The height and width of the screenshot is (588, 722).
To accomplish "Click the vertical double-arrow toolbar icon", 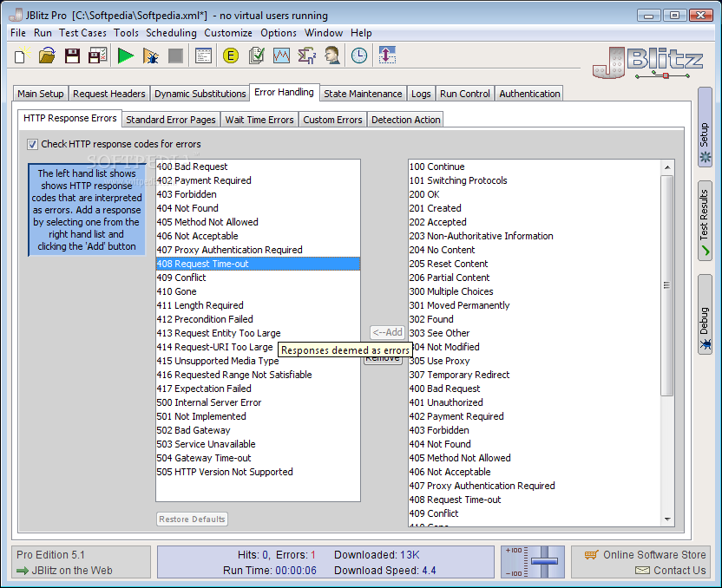I will pyautogui.click(x=387, y=56).
